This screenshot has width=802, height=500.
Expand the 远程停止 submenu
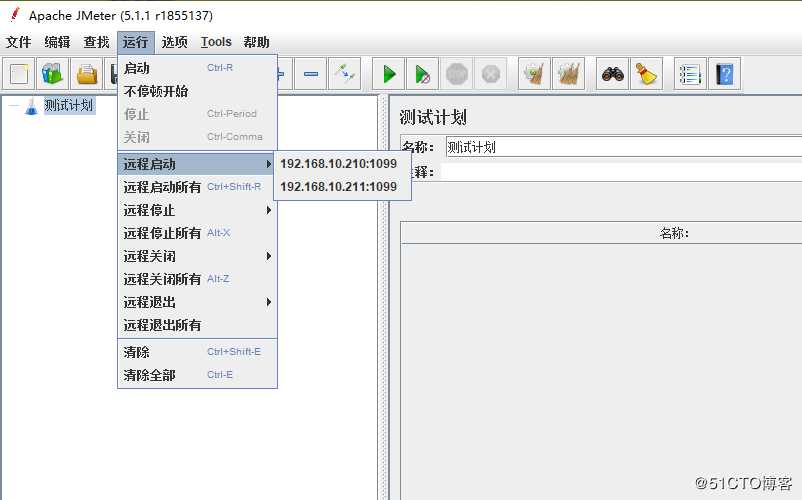(197, 210)
